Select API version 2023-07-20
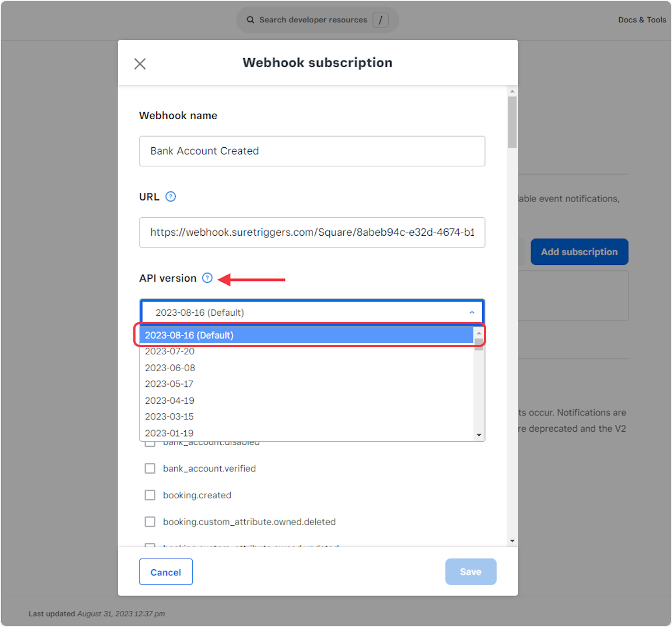Image resolution: width=672 pixels, height=627 pixels. pyautogui.click(x=170, y=351)
